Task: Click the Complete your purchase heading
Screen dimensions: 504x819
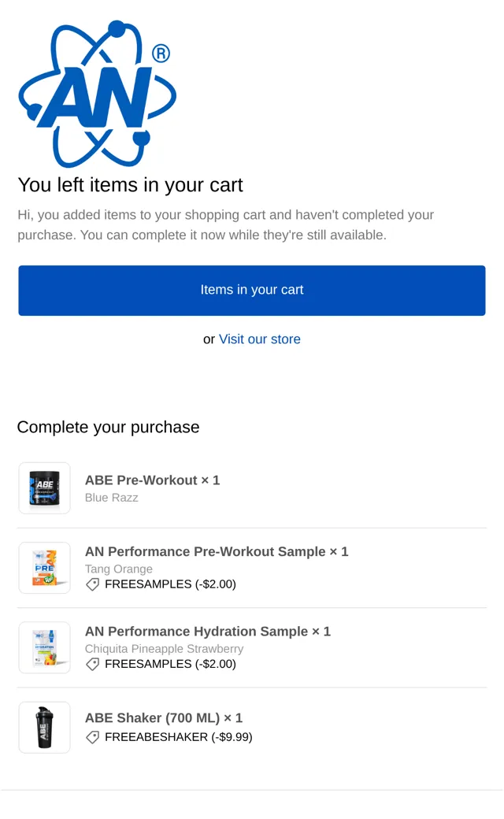Action: pyautogui.click(x=108, y=428)
